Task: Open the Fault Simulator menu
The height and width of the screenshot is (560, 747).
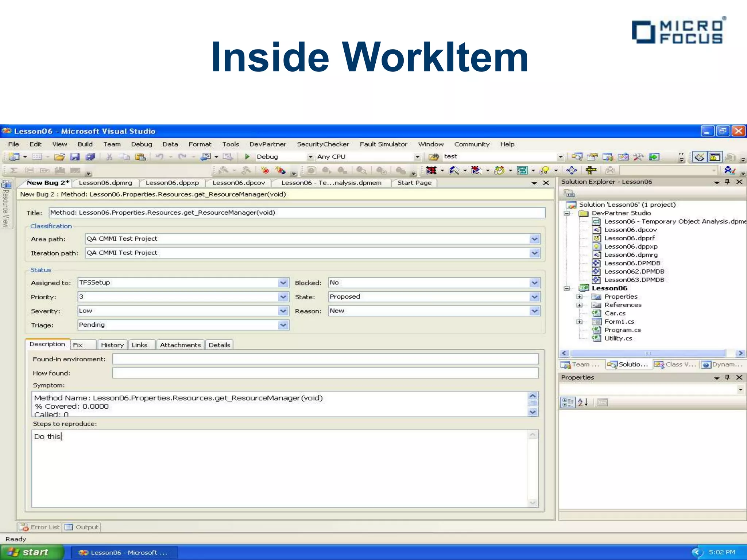Action: click(383, 144)
